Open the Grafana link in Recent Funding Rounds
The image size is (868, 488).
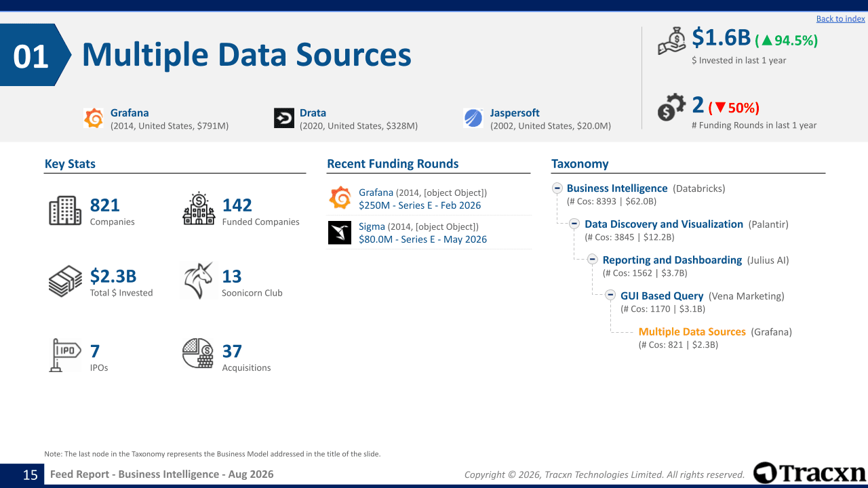pos(376,192)
